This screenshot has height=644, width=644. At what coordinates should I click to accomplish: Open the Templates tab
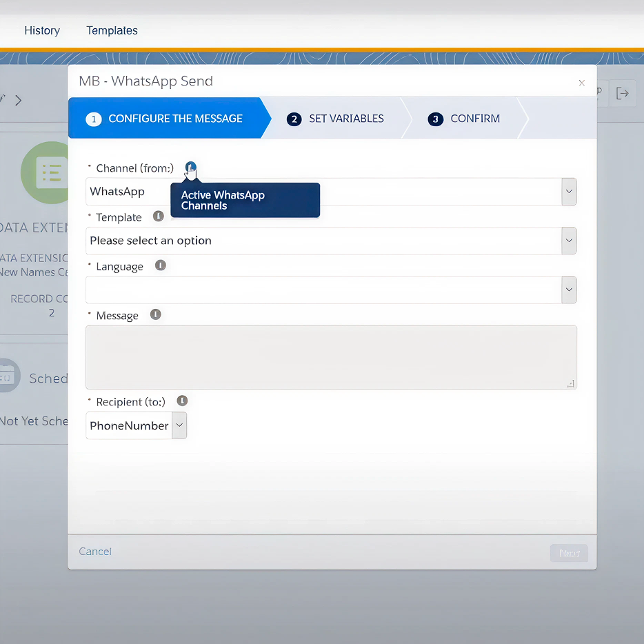pos(112,30)
